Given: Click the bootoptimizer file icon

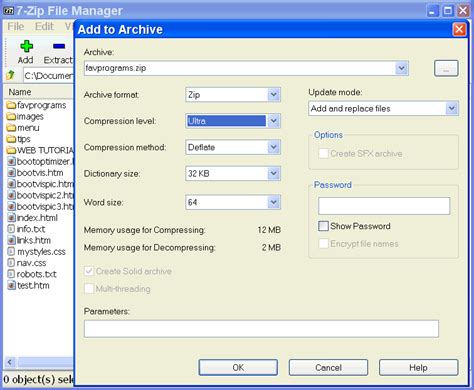Looking at the screenshot, I should [x=11, y=162].
